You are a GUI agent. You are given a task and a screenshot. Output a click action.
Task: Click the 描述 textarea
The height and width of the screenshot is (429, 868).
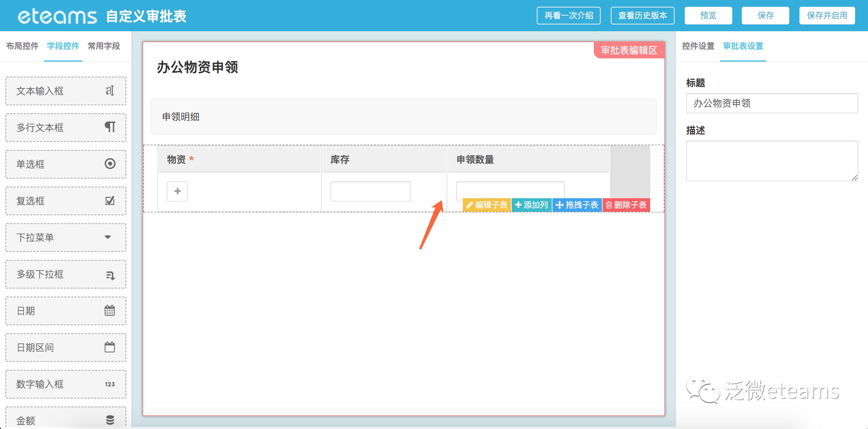(772, 161)
